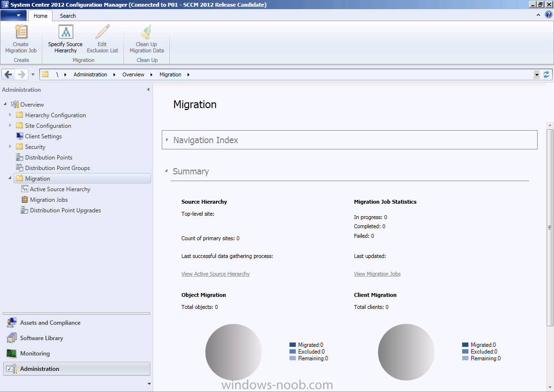554x392 pixels.
Task: Click the Distribution Point Groups icon
Action: [x=19, y=168]
